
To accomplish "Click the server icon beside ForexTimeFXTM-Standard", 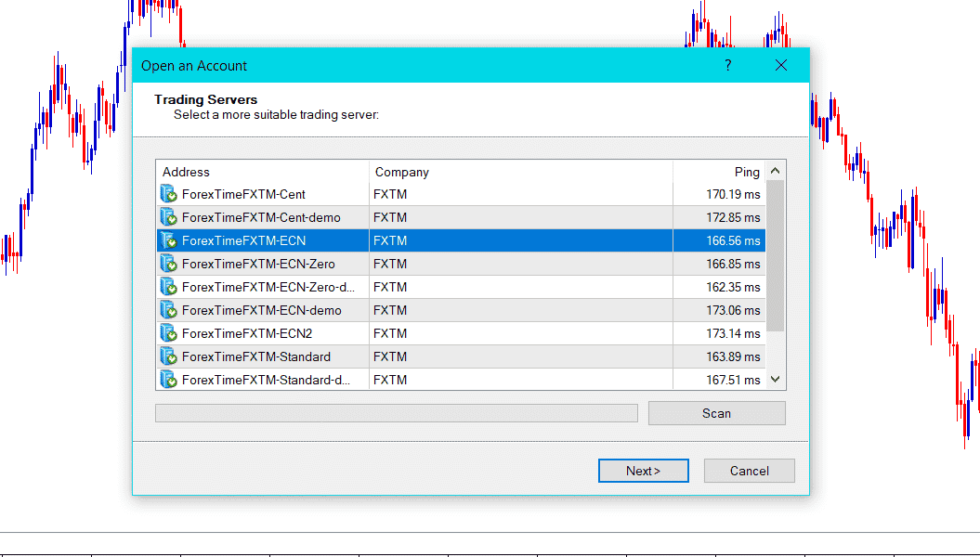I will point(169,356).
